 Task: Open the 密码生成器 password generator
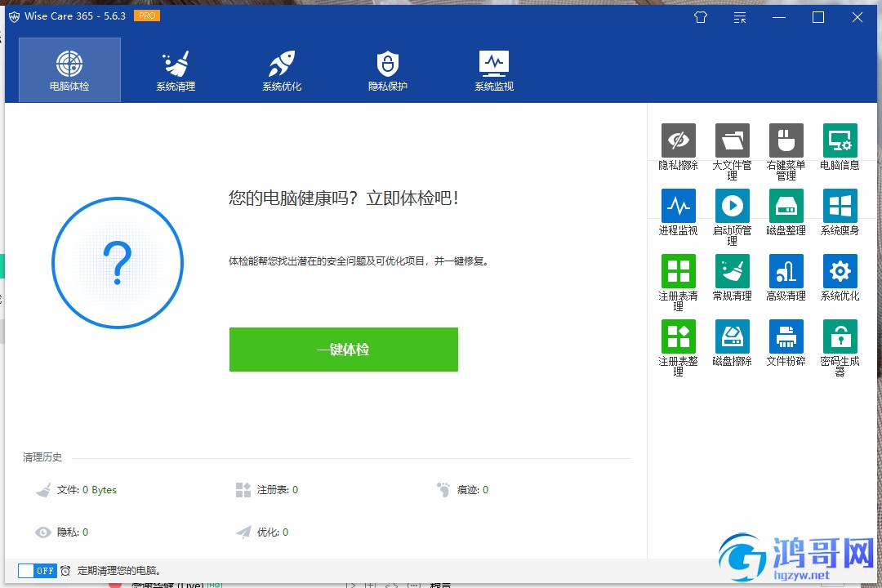coord(840,347)
